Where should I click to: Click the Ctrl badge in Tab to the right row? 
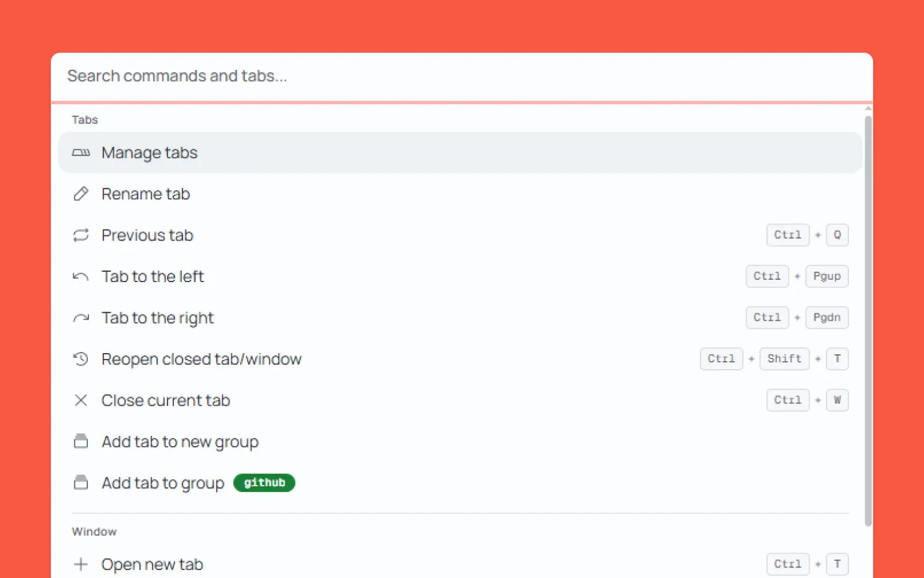coord(767,317)
